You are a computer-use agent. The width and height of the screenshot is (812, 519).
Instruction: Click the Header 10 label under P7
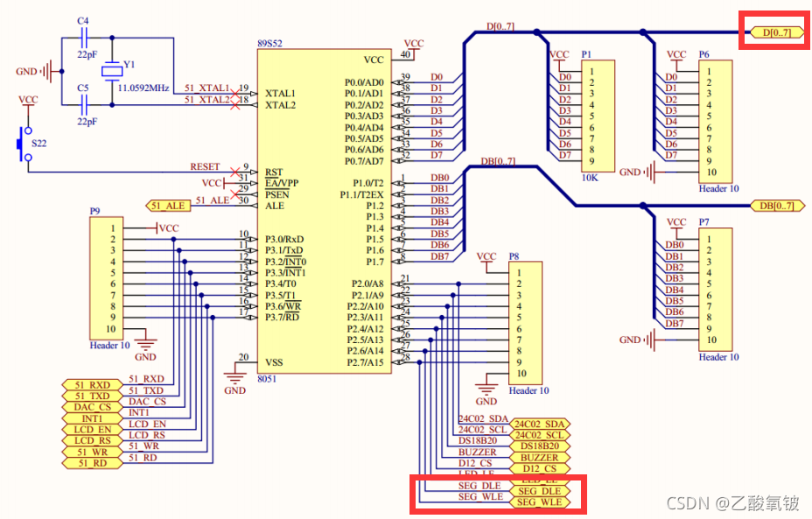(718, 357)
